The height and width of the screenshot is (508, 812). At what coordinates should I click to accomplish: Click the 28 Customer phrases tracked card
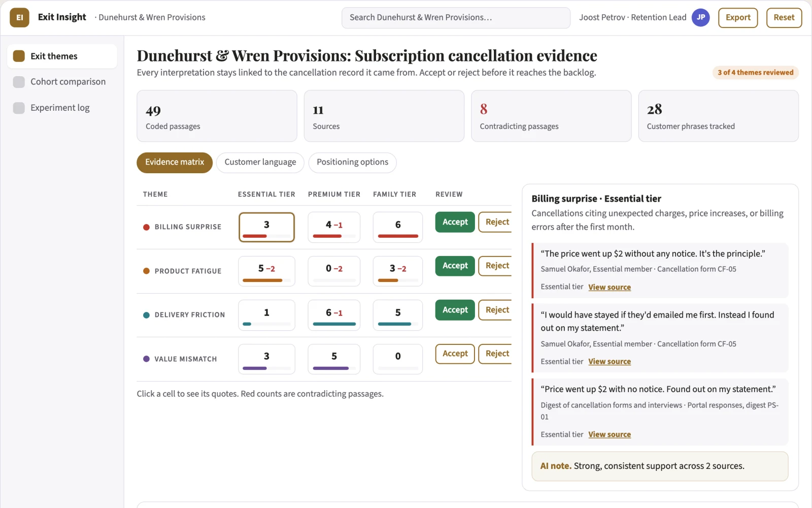(718, 116)
